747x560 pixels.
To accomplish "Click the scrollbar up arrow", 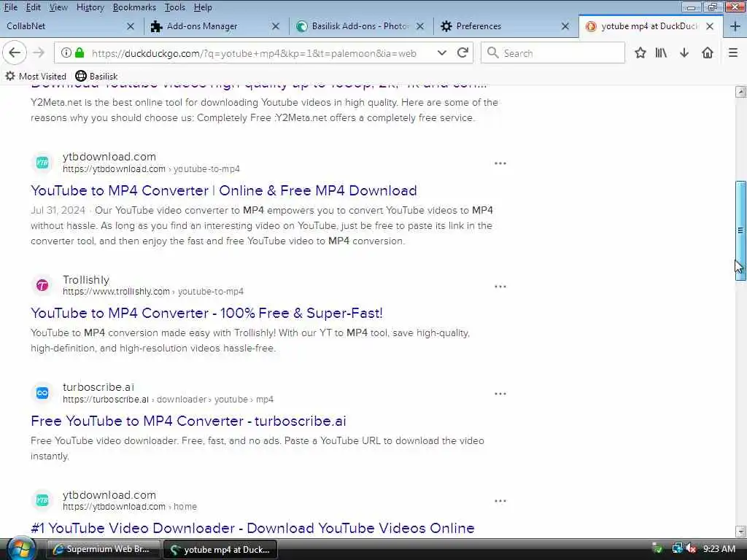I will 740,92.
